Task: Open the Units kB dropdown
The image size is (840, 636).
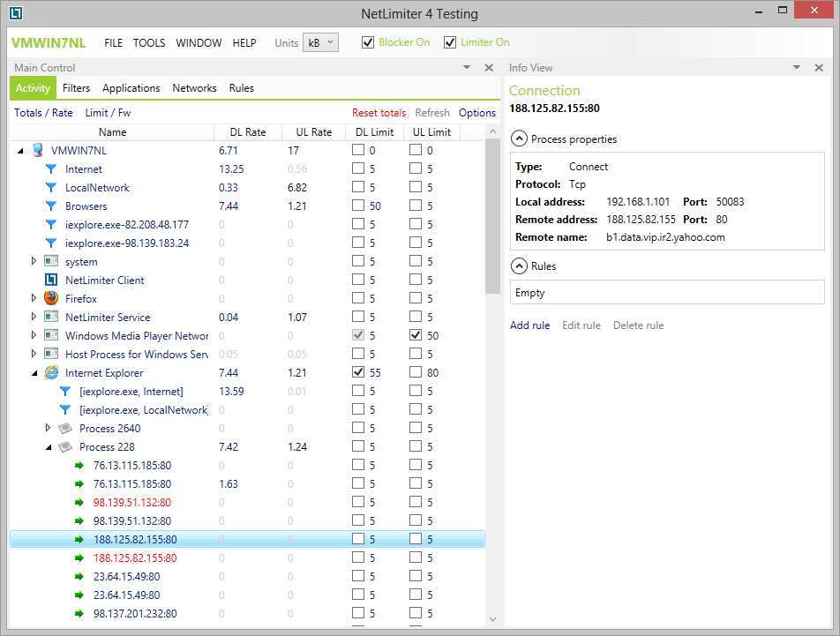Action: pos(321,42)
